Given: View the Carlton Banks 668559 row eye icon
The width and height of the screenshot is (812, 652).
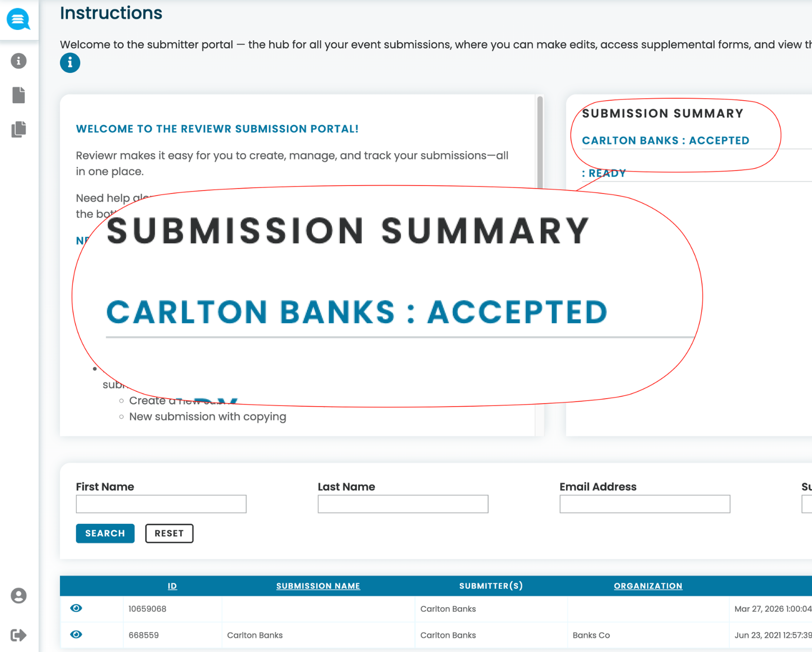Looking at the screenshot, I should pos(76,635).
